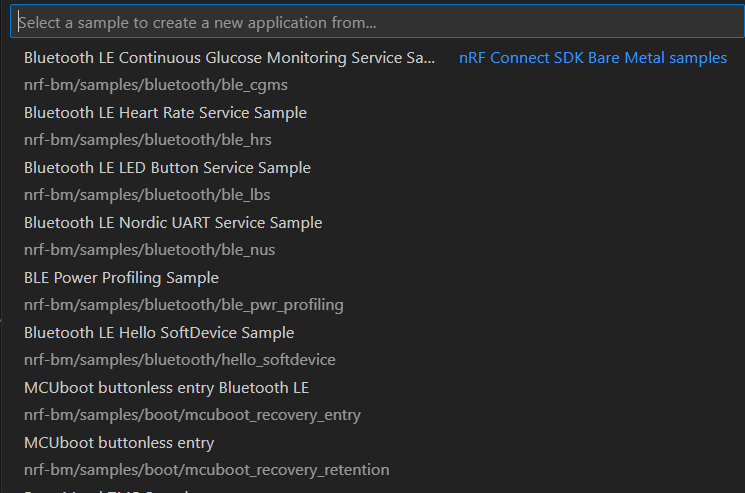Click the mcuboot_recovery_retention sample path
The image size is (745, 493).
[206, 470]
